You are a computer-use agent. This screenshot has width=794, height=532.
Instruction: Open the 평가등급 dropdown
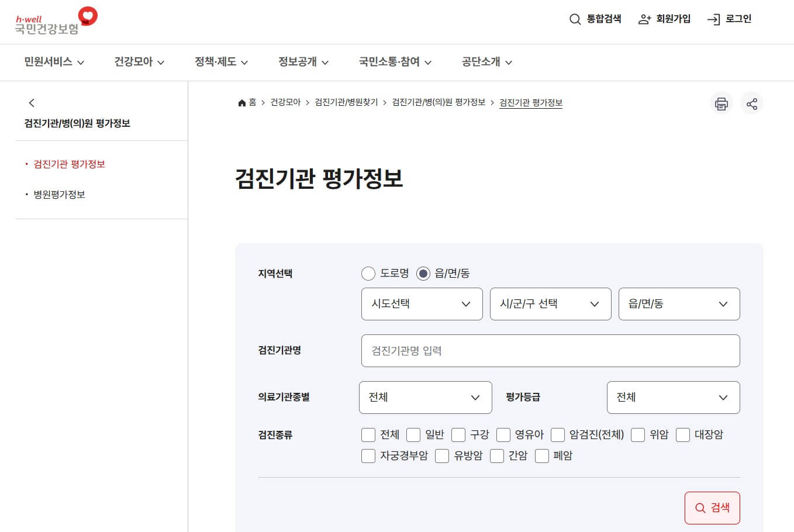point(673,398)
